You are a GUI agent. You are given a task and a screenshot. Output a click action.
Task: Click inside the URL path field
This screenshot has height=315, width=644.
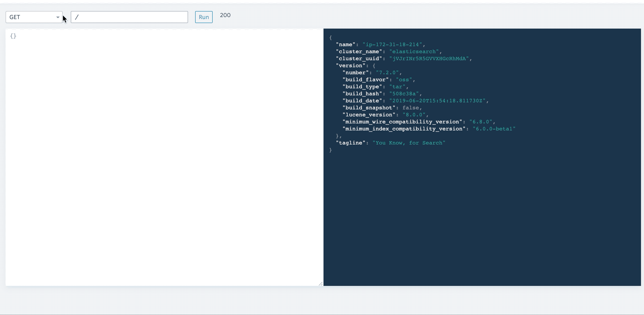[129, 17]
